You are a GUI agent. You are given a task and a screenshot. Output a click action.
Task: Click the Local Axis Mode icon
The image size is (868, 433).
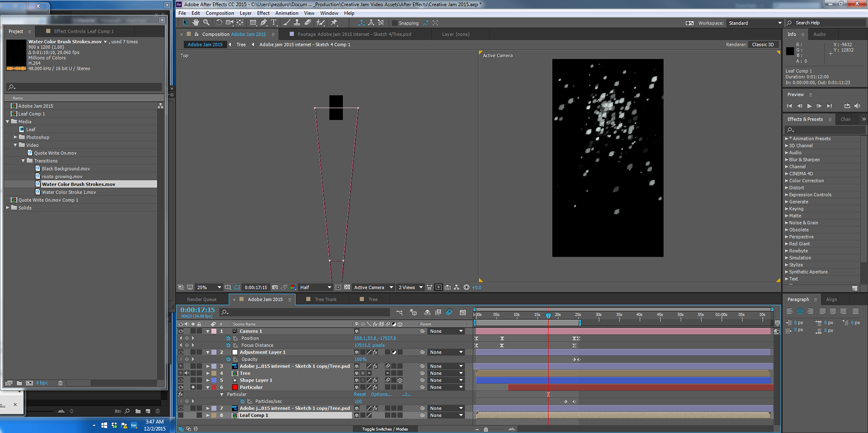pos(361,23)
